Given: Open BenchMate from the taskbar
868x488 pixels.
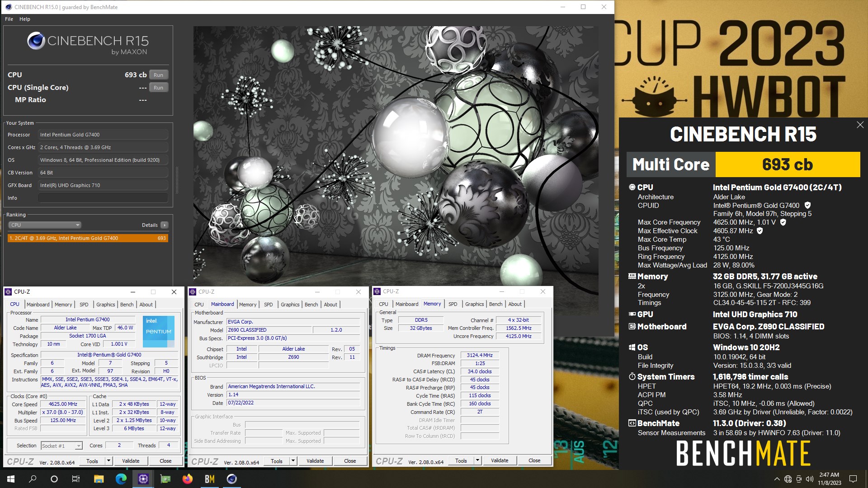Looking at the screenshot, I should click(209, 479).
